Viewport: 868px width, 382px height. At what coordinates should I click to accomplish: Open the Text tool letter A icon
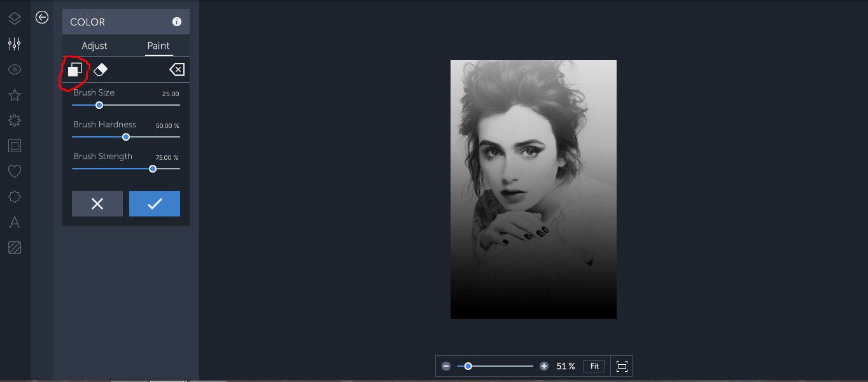[14, 222]
